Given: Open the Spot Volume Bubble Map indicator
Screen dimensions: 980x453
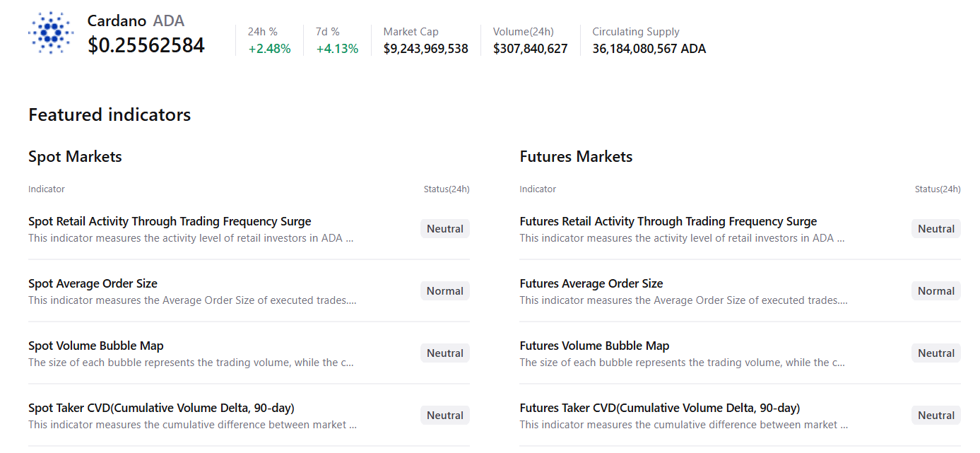Looking at the screenshot, I should tap(96, 346).
